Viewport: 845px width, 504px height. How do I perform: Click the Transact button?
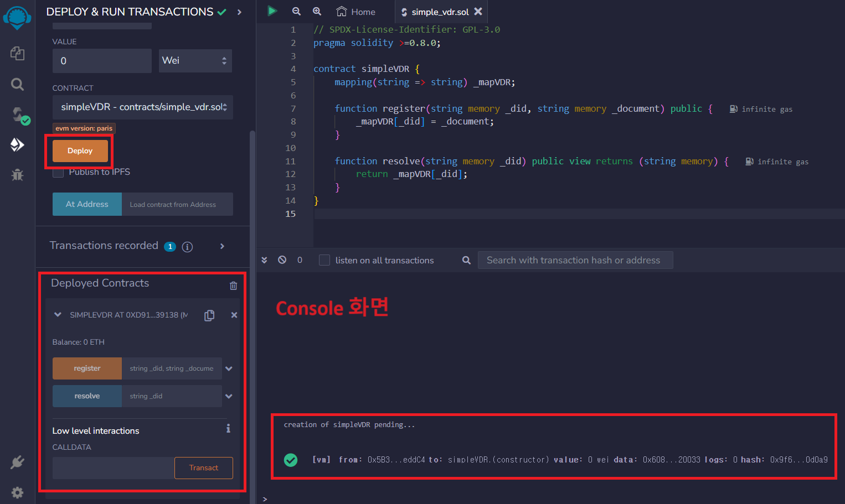pos(204,468)
